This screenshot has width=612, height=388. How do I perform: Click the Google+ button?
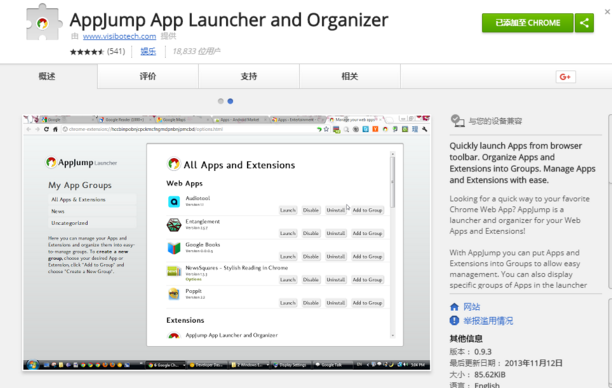[565, 77]
